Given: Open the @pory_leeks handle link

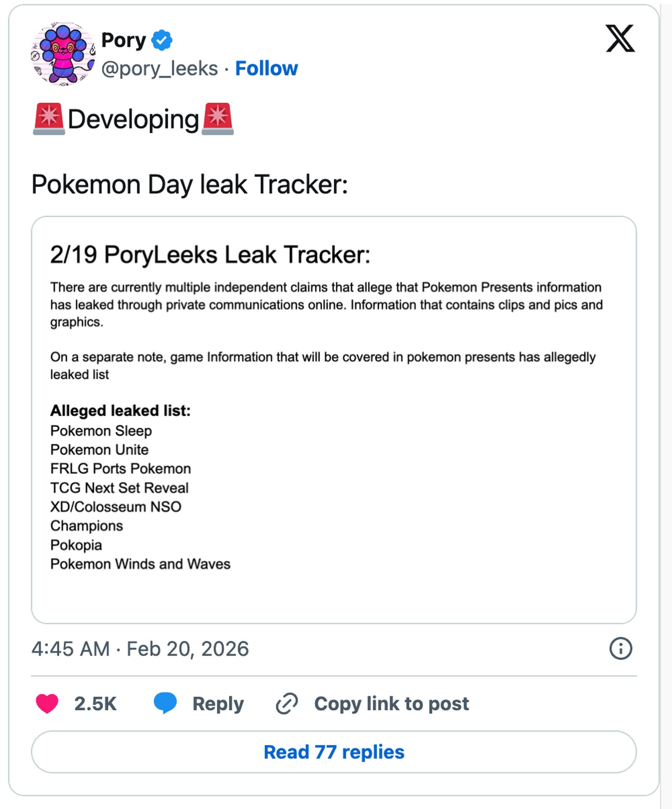Looking at the screenshot, I should [x=160, y=68].
